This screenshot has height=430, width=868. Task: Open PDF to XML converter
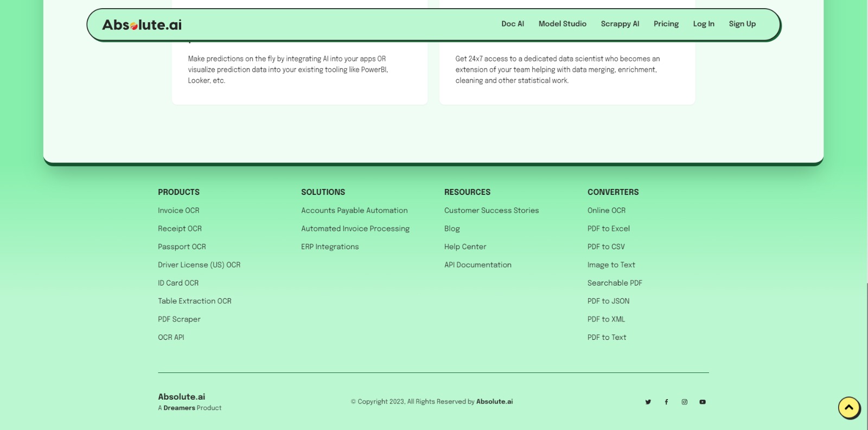tap(607, 319)
